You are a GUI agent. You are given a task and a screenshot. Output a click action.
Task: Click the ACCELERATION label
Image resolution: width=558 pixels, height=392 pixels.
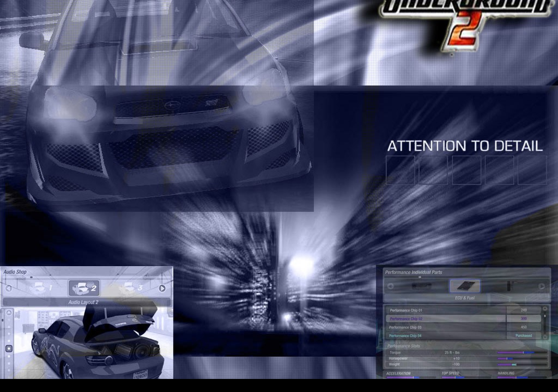click(x=398, y=373)
